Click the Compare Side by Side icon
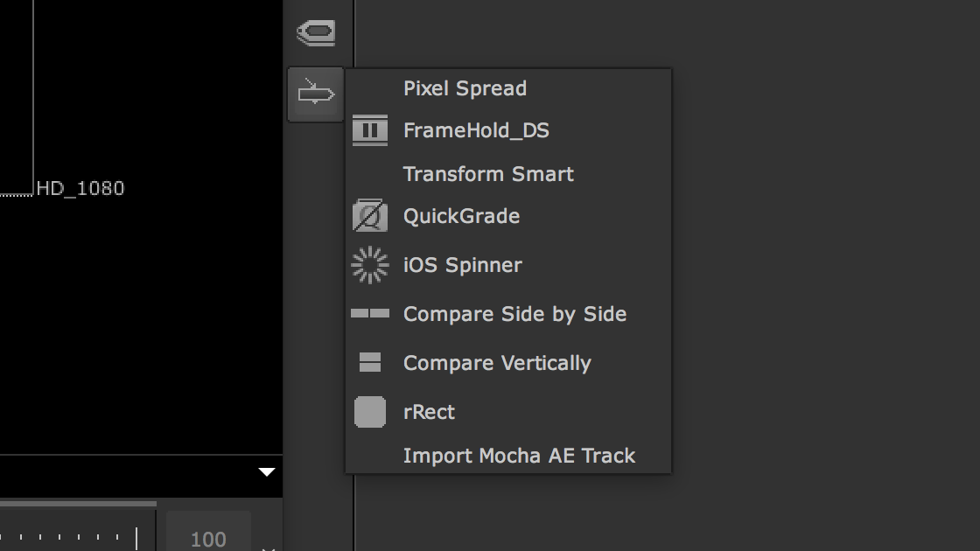Viewport: 980px width, 551px height. (x=370, y=313)
